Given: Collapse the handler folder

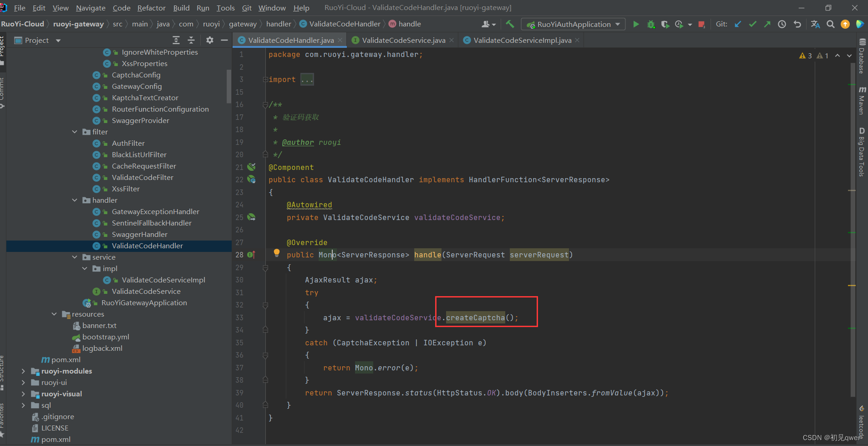Looking at the screenshot, I should pos(75,200).
